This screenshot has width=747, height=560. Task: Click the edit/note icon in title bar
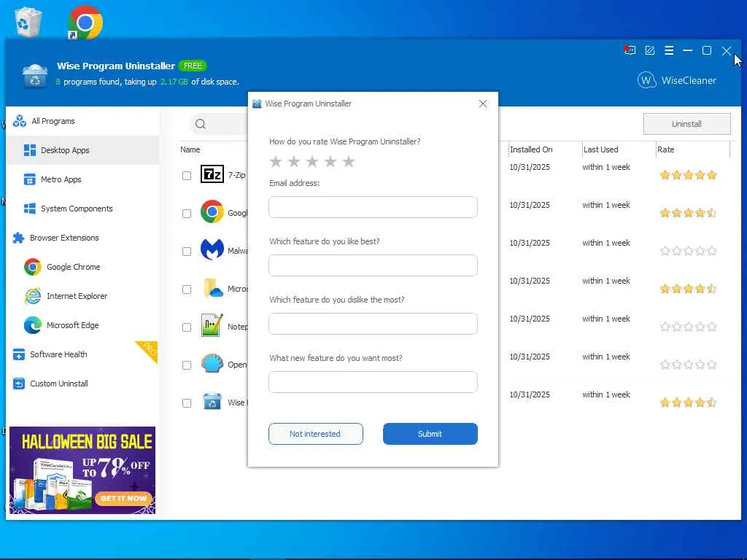coord(650,50)
